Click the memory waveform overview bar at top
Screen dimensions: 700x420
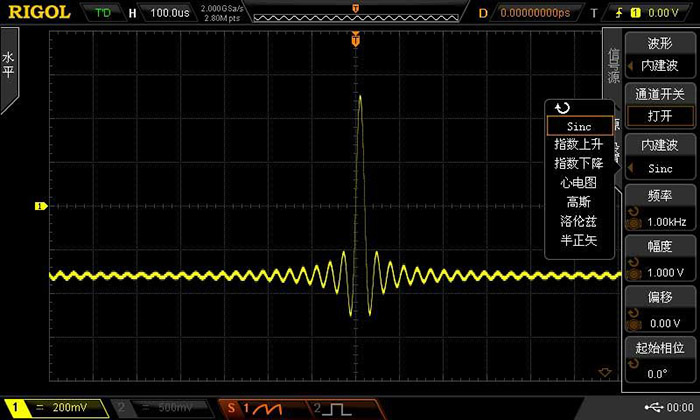tap(356, 13)
